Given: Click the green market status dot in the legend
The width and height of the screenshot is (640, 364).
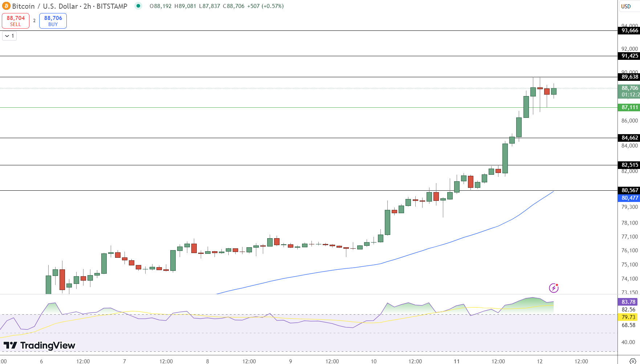Looking at the screenshot, I should click(138, 6).
